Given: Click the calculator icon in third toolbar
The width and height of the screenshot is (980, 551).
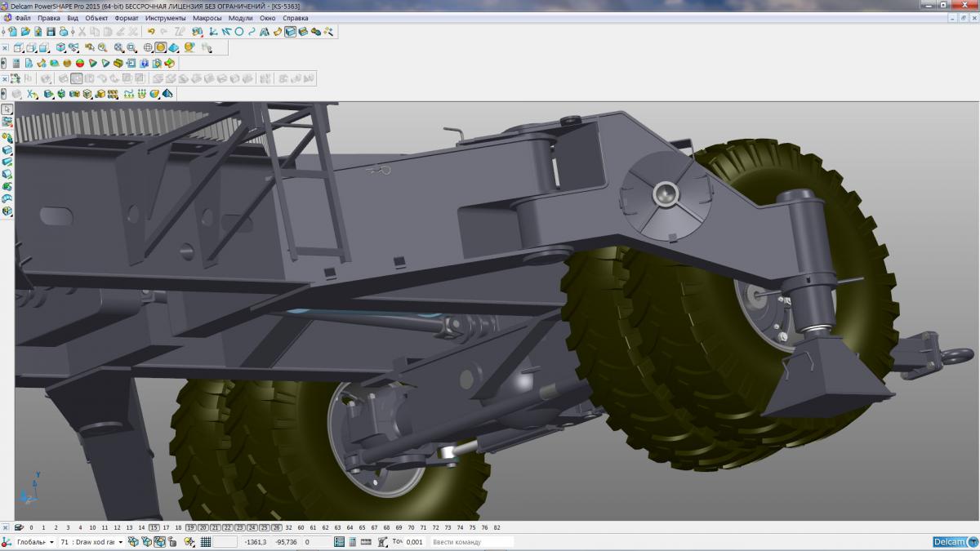Looking at the screenshot, I should tap(16, 63).
